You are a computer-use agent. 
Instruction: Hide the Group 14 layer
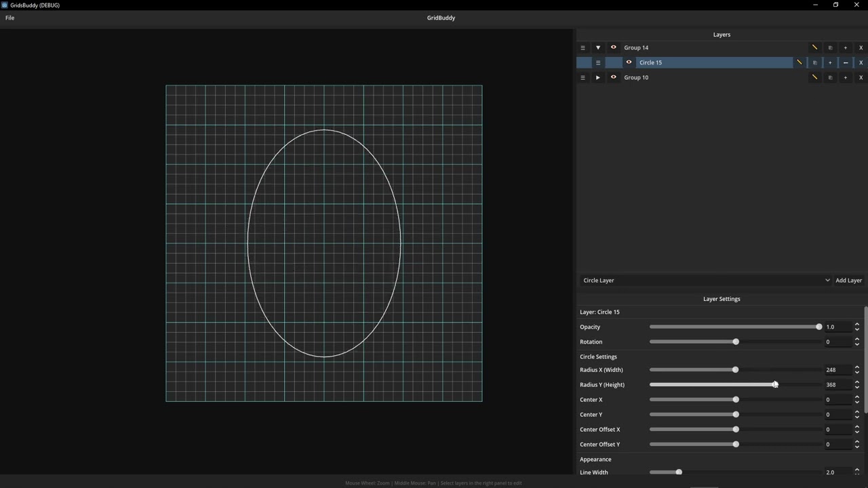tap(614, 47)
